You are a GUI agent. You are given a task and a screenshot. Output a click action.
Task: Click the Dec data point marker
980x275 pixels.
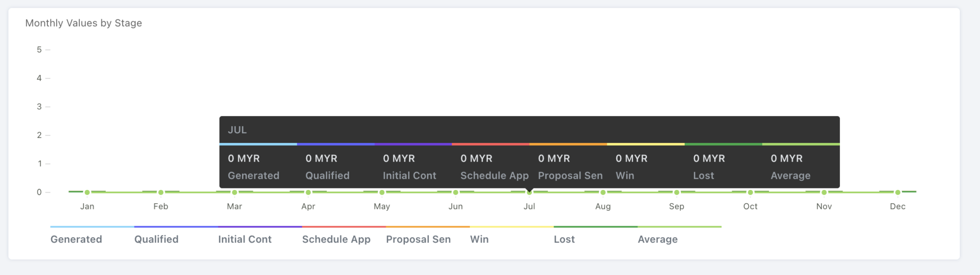(898, 192)
